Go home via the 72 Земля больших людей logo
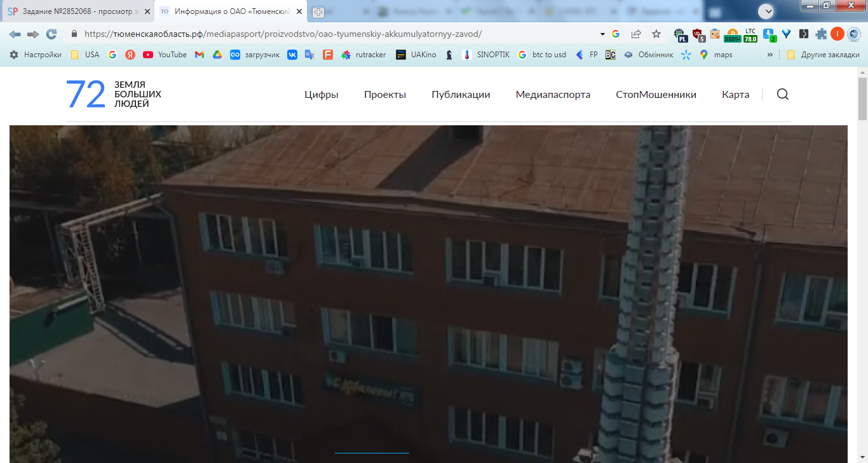The image size is (868, 463). [x=114, y=94]
